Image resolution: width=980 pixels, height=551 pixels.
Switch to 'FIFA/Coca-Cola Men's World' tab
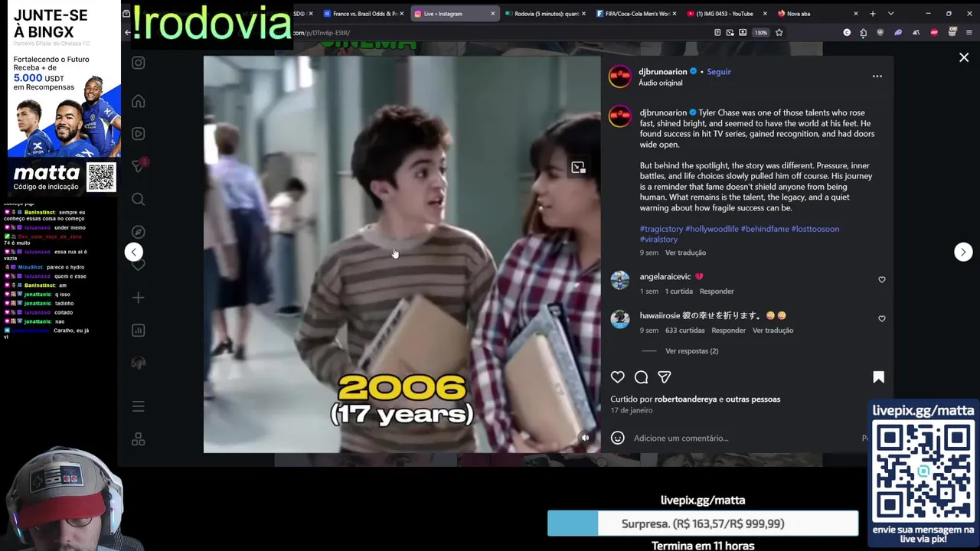637,14
